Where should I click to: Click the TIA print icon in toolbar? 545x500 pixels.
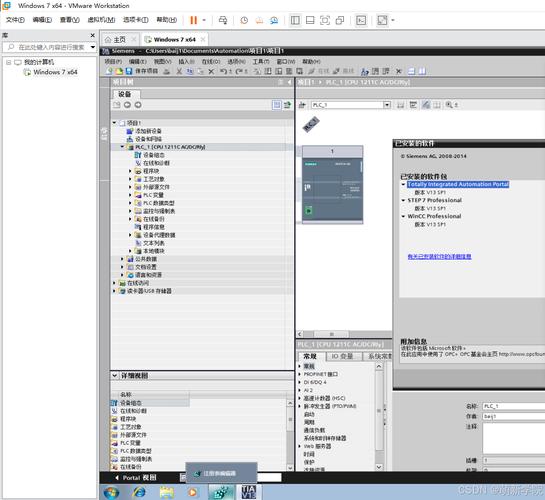[x=167, y=71]
